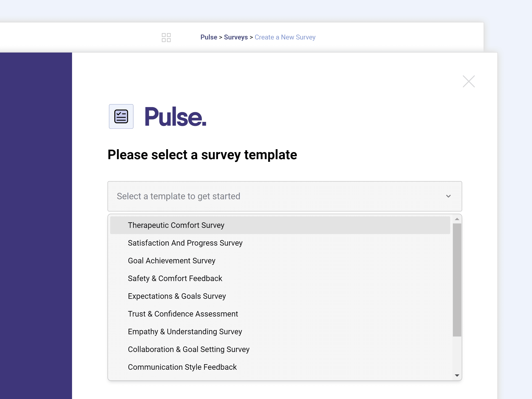532x399 pixels.
Task: Open Surveys from the breadcrumb
Action: click(x=236, y=37)
